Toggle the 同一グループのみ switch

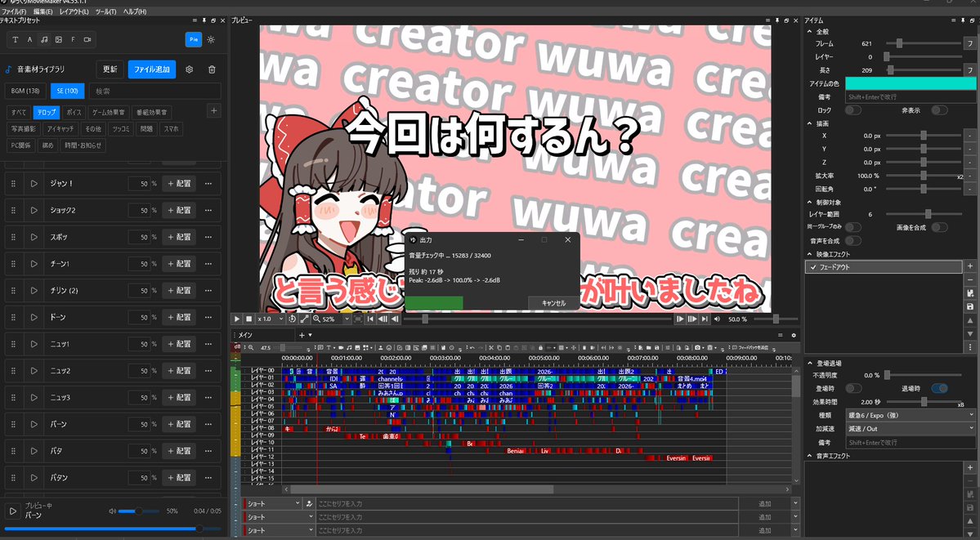tap(853, 227)
